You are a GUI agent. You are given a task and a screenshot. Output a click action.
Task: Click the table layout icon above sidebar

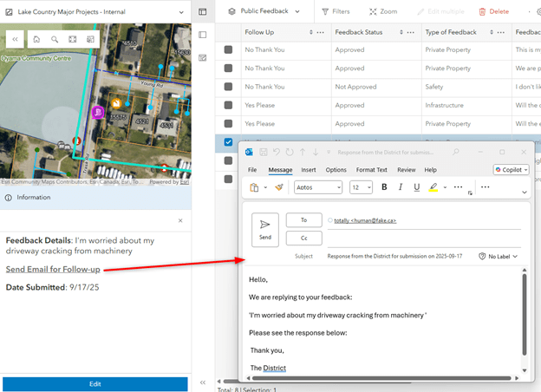click(x=203, y=12)
